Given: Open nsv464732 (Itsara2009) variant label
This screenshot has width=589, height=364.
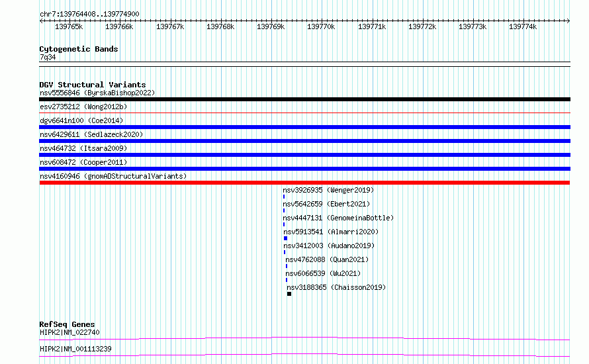Looking at the screenshot, I should (x=83, y=148).
